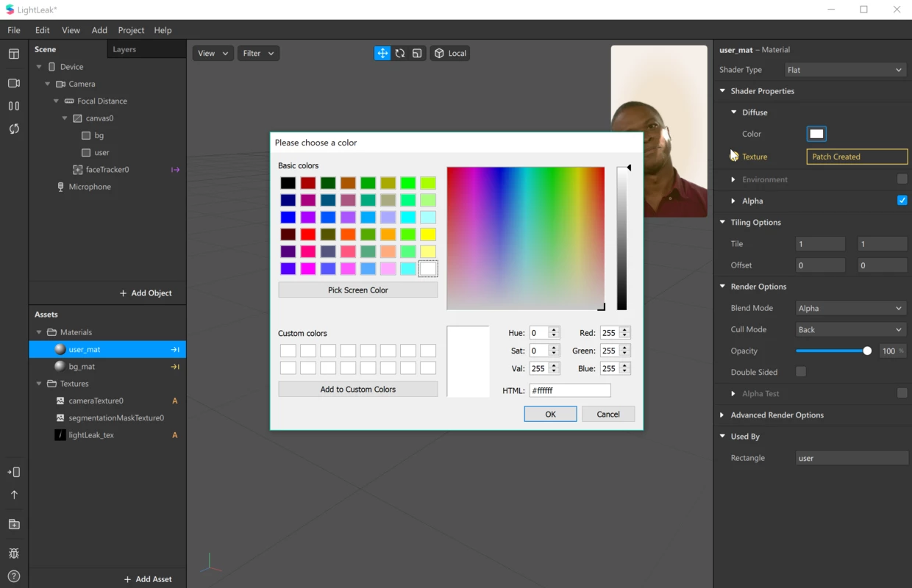Open help question mark icon
Viewport: 912px width, 588px height.
click(14, 576)
